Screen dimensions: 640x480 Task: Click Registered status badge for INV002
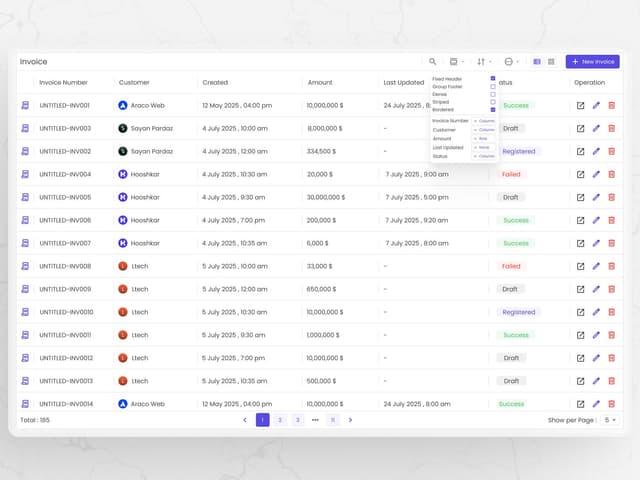pyautogui.click(x=519, y=151)
